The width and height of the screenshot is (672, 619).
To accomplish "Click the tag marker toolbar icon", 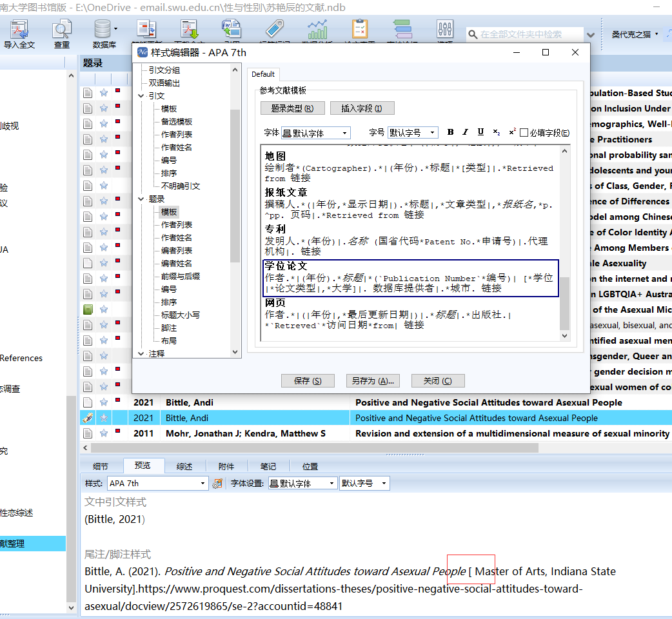I will 274,30.
